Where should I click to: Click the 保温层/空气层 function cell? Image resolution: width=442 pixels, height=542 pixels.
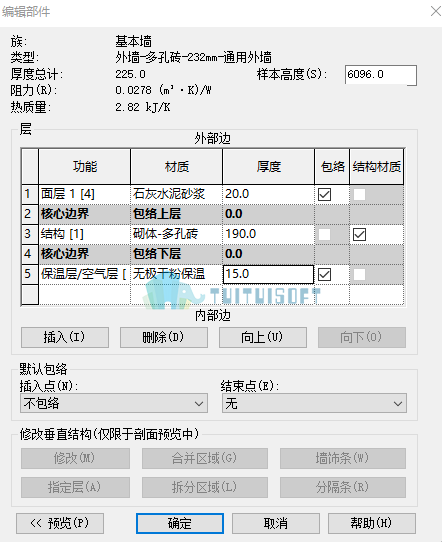84,274
